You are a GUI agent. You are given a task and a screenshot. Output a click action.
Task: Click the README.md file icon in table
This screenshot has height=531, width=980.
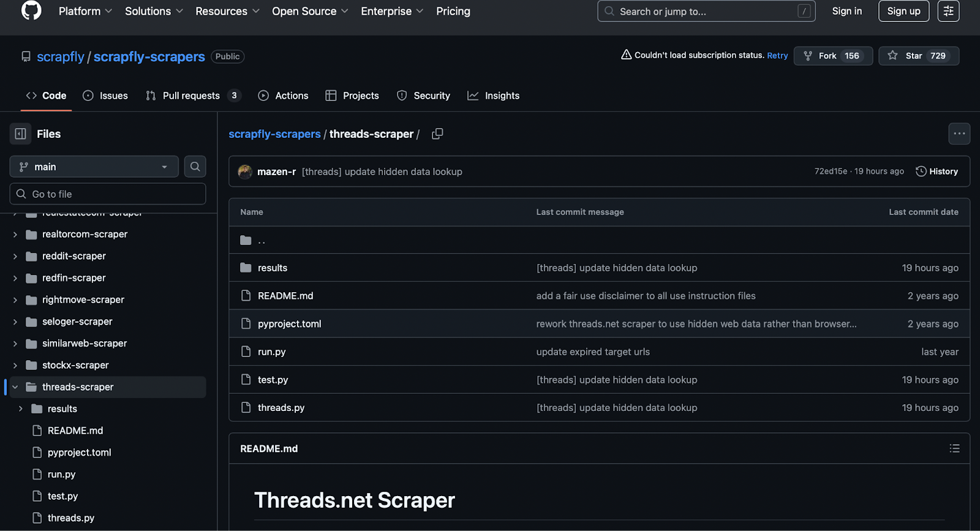(246, 295)
